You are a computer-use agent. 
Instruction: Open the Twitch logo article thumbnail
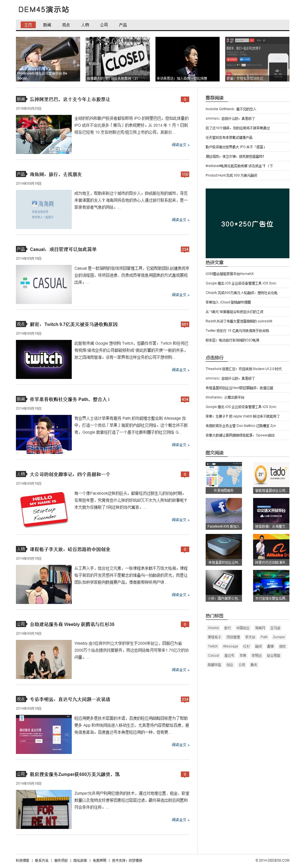coord(44,359)
